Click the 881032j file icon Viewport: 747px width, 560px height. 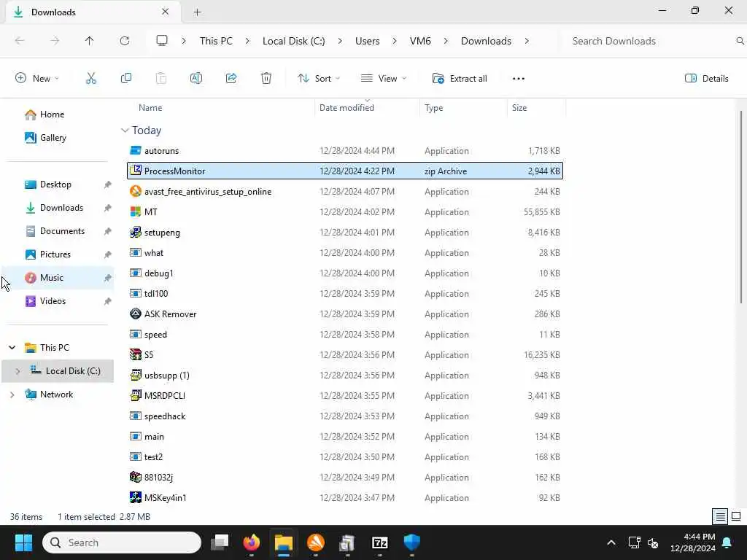(x=136, y=477)
